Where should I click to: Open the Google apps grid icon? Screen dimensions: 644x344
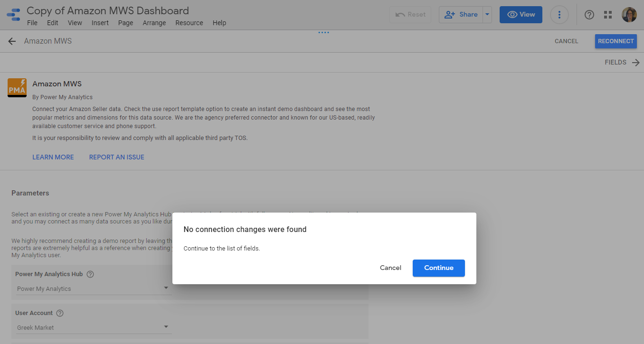(608, 15)
